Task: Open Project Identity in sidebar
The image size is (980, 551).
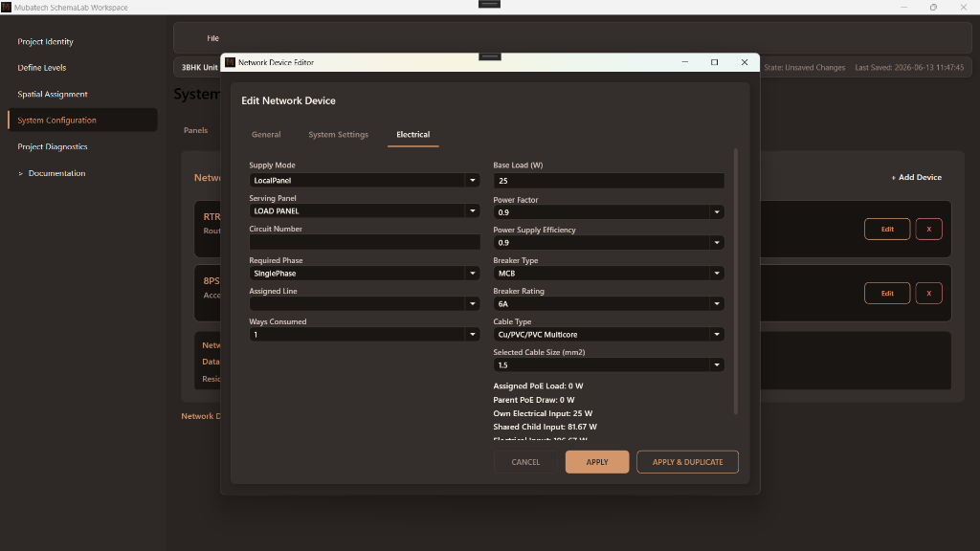Action: click(x=45, y=41)
